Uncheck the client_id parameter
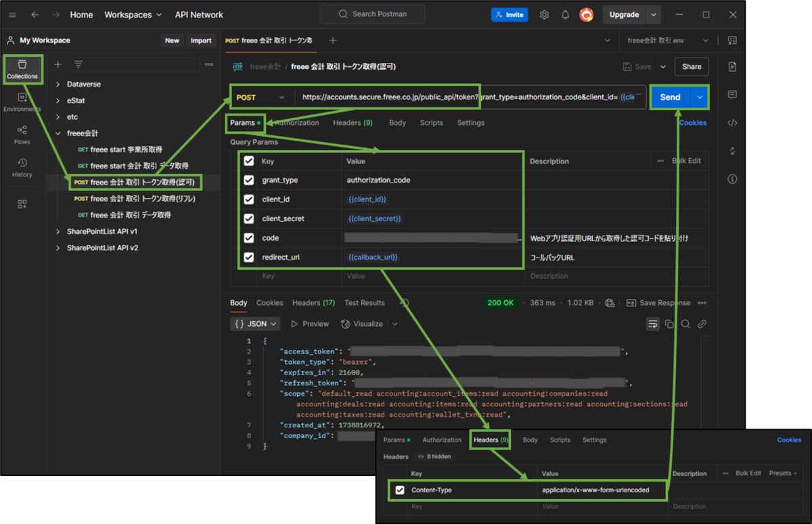Screen dimensions: 812x524 [x=248, y=199]
